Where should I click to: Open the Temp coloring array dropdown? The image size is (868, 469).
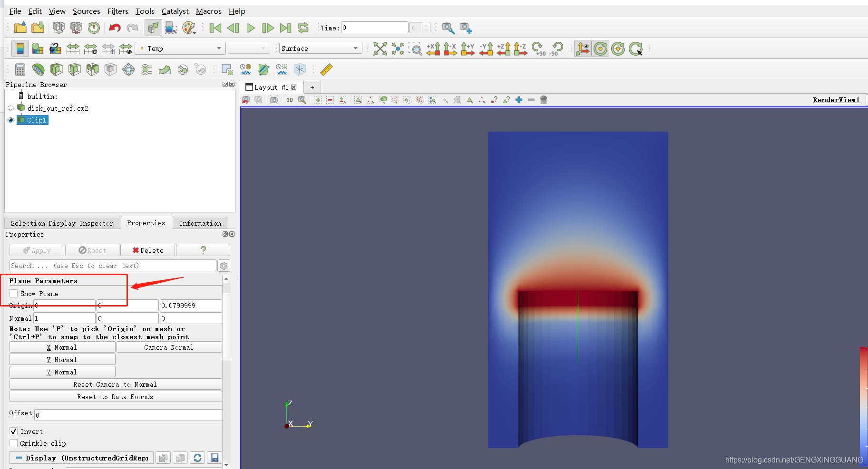point(180,48)
